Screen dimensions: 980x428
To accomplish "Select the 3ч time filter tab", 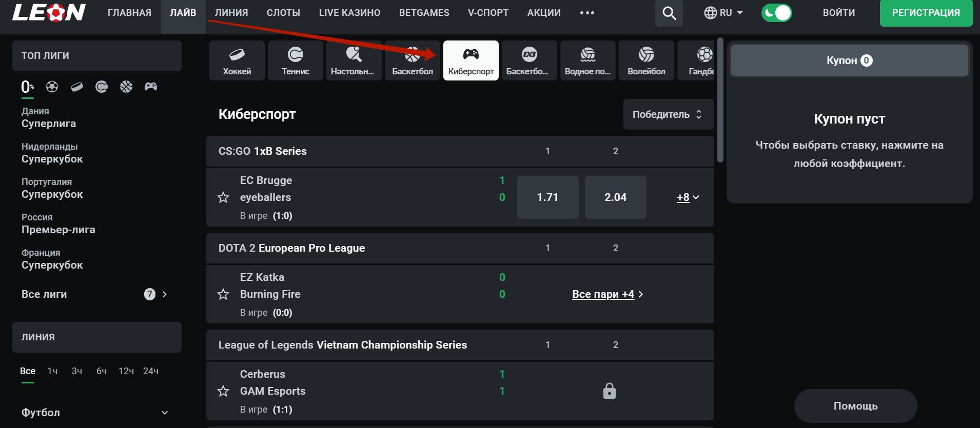I will pyautogui.click(x=77, y=371).
